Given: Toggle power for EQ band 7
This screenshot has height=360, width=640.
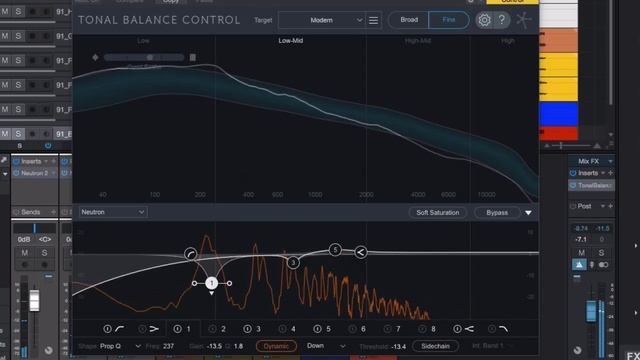Looking at the screenshot, I should pyautogui.click(x=387, y=329).
